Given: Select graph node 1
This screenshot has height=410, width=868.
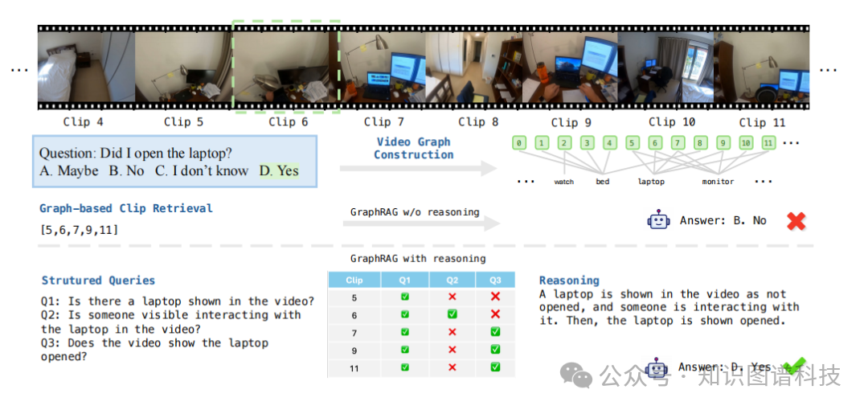Looking at the screenshot, I should pos(542,143).
